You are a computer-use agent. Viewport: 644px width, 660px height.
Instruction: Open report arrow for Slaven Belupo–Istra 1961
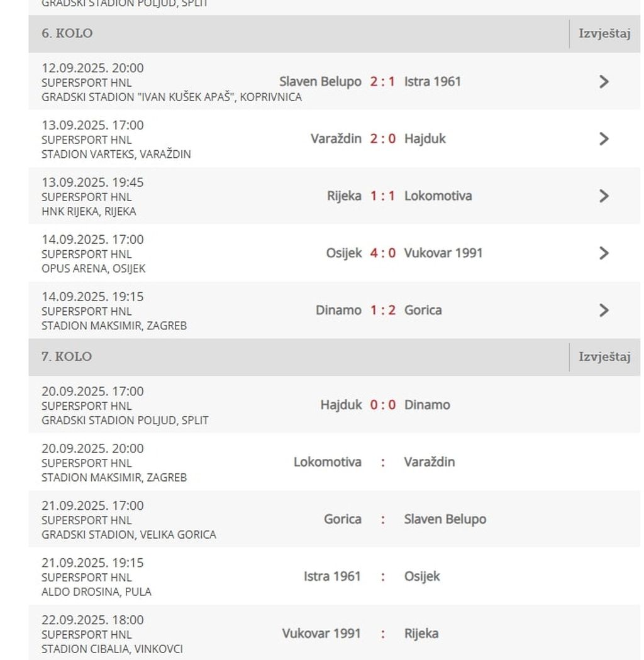(x=604, y=82)
